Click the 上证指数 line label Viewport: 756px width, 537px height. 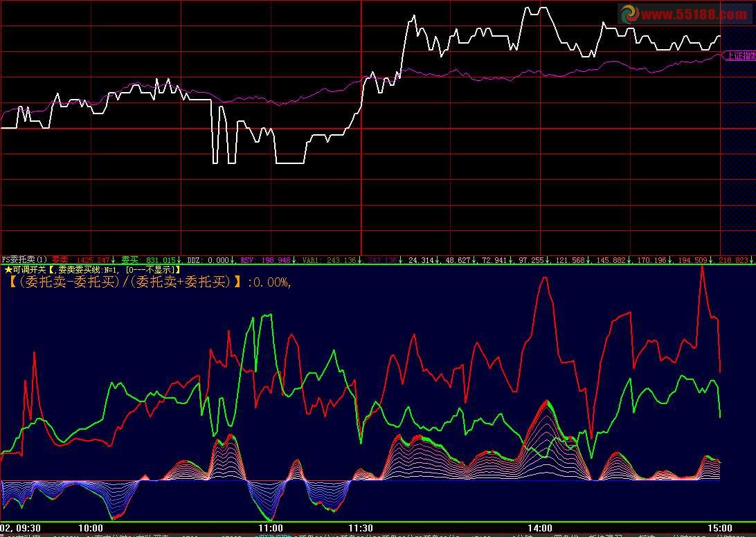tap(741, 56)
